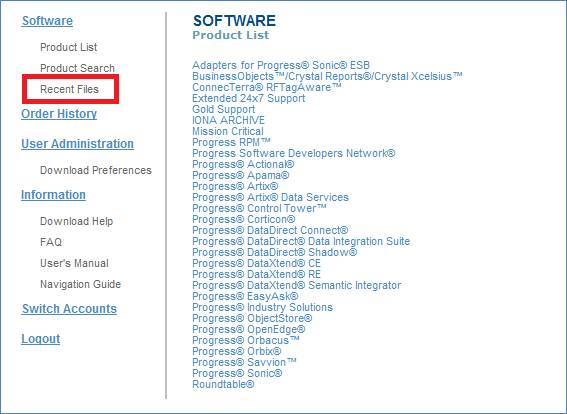
Task: Open Progress OpenEdge product
Action: pos(249,329)
